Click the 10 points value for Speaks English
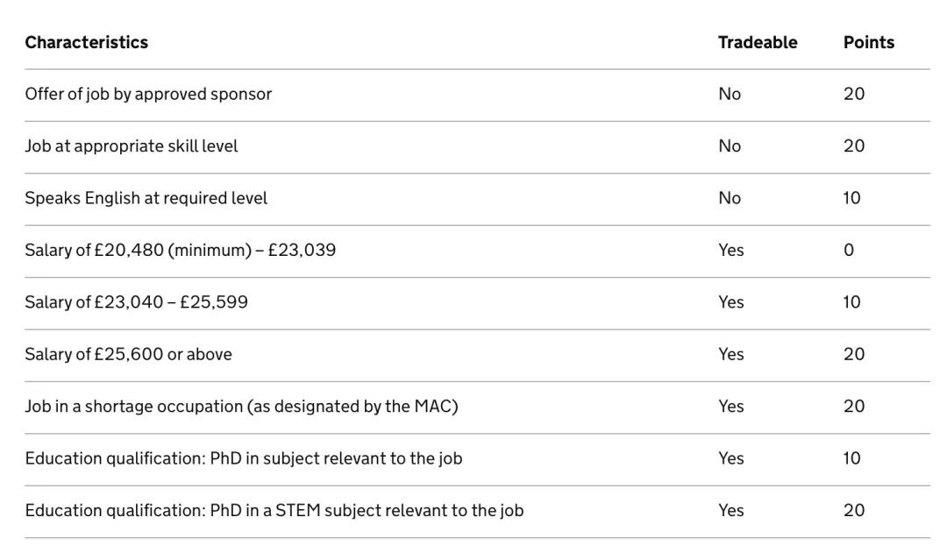The width and height of the screenshot is (947, 560). tap(851, 198)
